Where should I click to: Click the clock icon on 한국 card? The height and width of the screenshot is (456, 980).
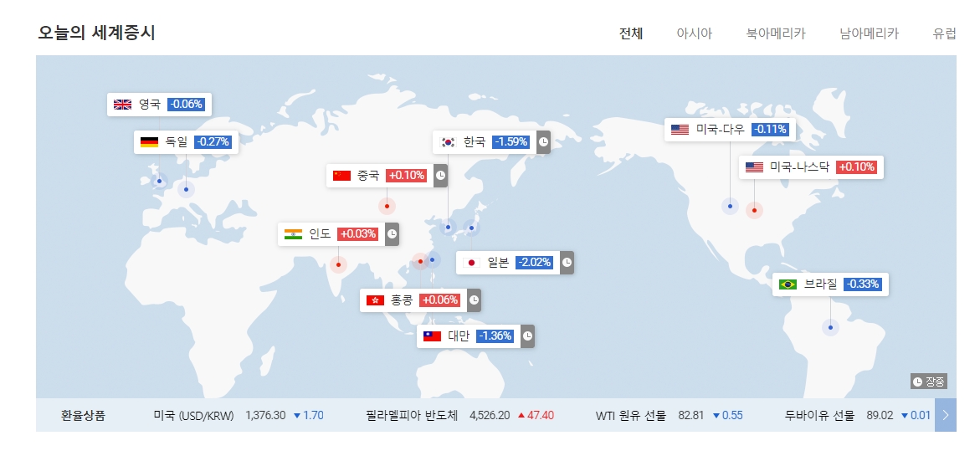pos(544,142)
